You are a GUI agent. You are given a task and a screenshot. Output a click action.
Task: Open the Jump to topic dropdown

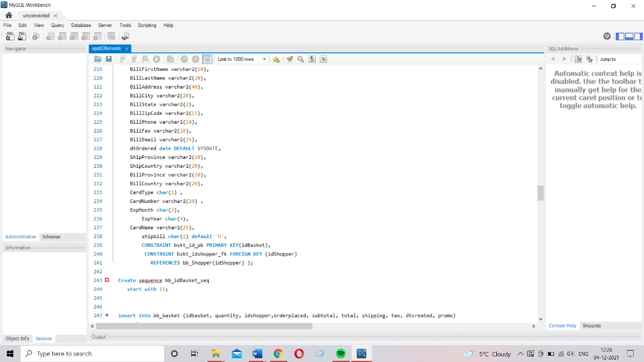[x=619, y=59]
